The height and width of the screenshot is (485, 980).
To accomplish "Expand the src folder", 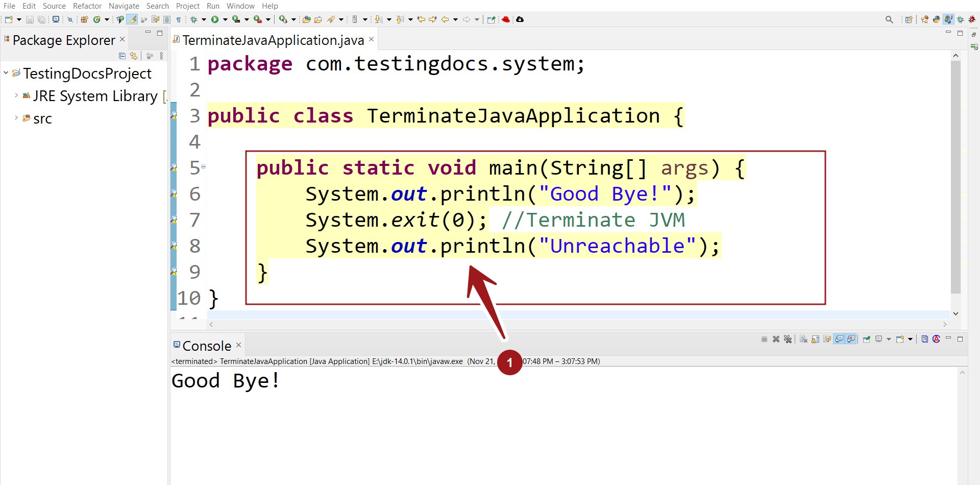I will coord(16,118).
